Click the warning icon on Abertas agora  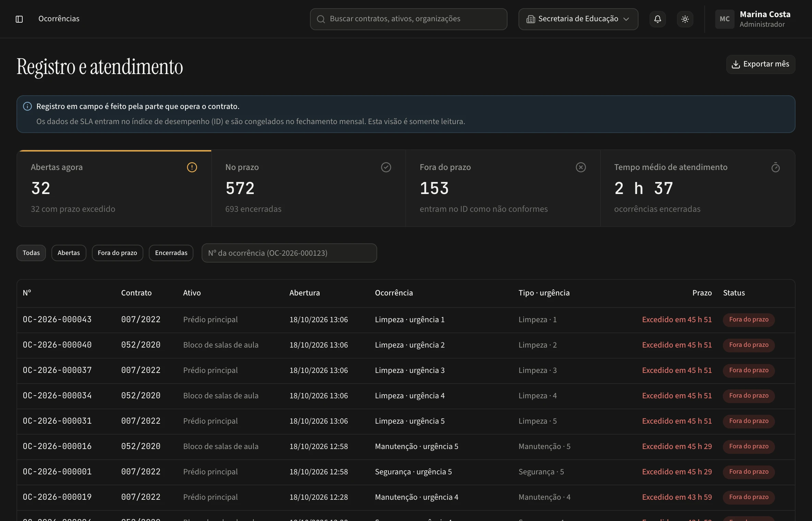(192, 167)
